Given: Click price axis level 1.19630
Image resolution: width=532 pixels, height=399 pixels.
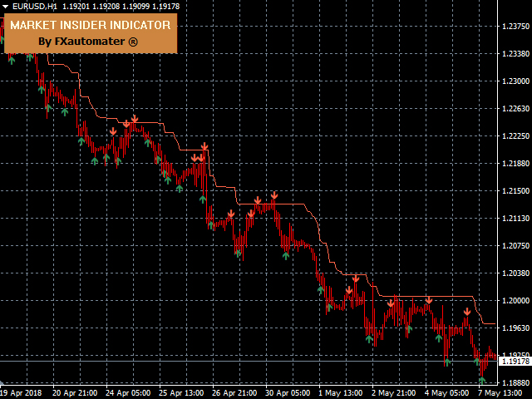Looking at the screenshot, I should (x=515, y=328).
